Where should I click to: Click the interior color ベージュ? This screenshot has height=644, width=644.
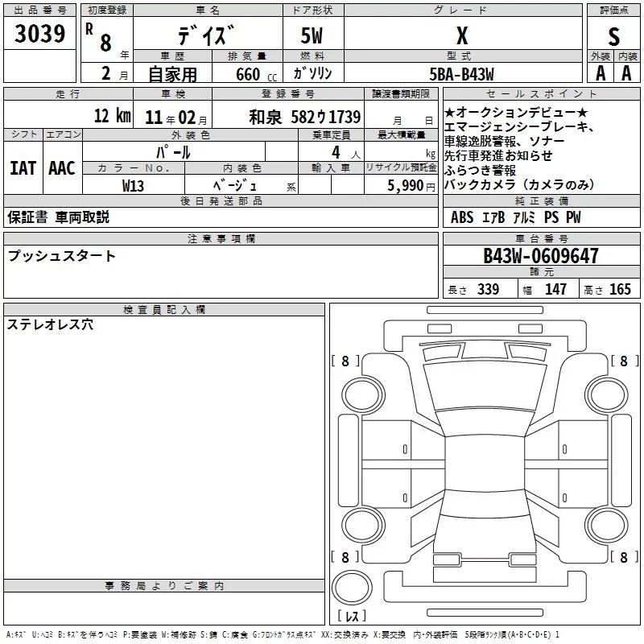(235, 186)
